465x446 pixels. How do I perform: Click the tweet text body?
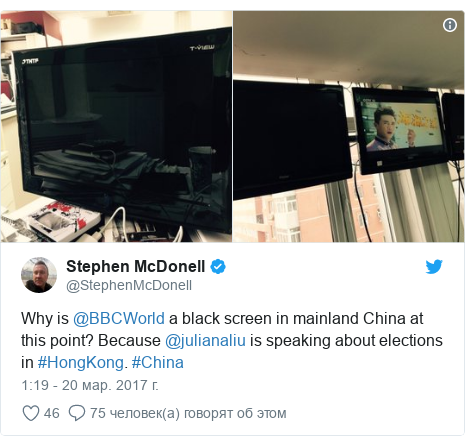(x=232, y=341)
